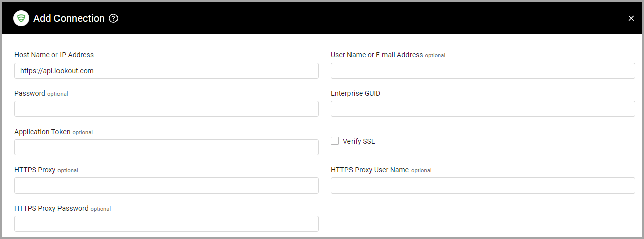This screenshot has height=239, width=644.
Task: Click into the Password input box
Action: pos(166,109)
